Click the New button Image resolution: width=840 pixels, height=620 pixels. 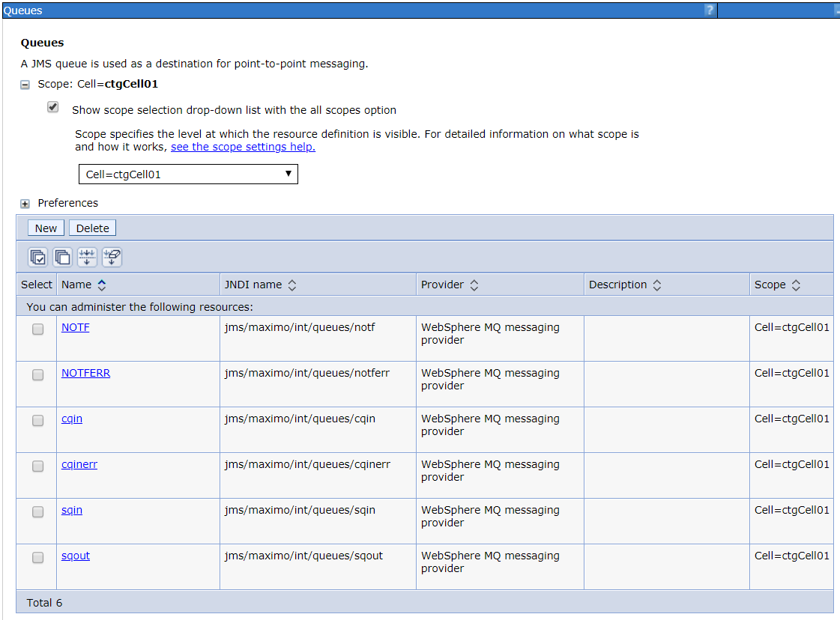(x=46, y=228)
